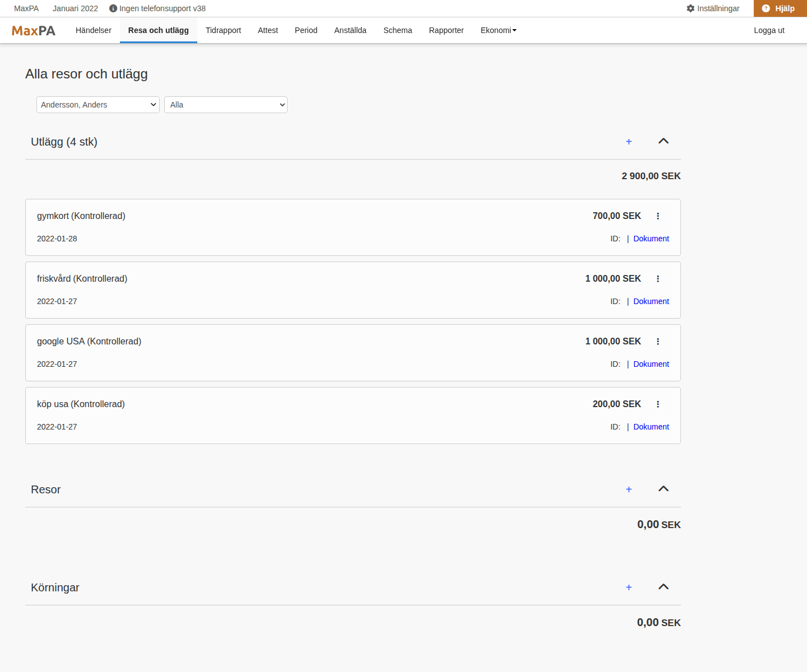The width and height of the screenshot is (807, 672).
Task: Click the friskvård (Kontrollerad) title
Action: click(x=82, y=279)
